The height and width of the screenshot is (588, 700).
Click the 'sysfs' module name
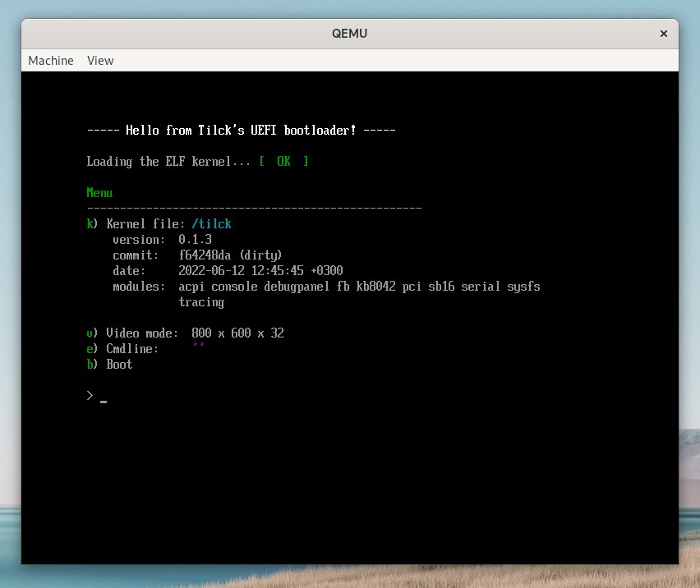(x=523, y=287)
